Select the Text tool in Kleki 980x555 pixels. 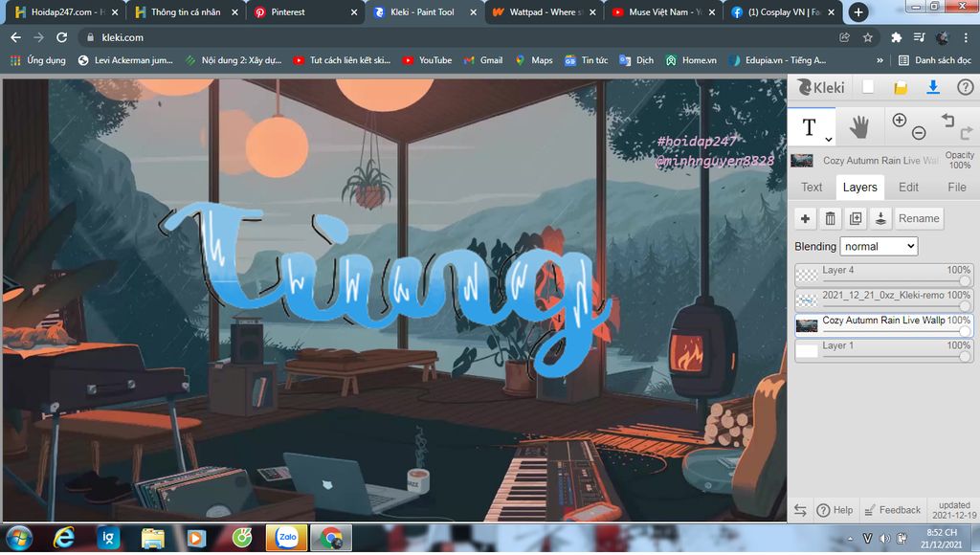click(810, 127)
